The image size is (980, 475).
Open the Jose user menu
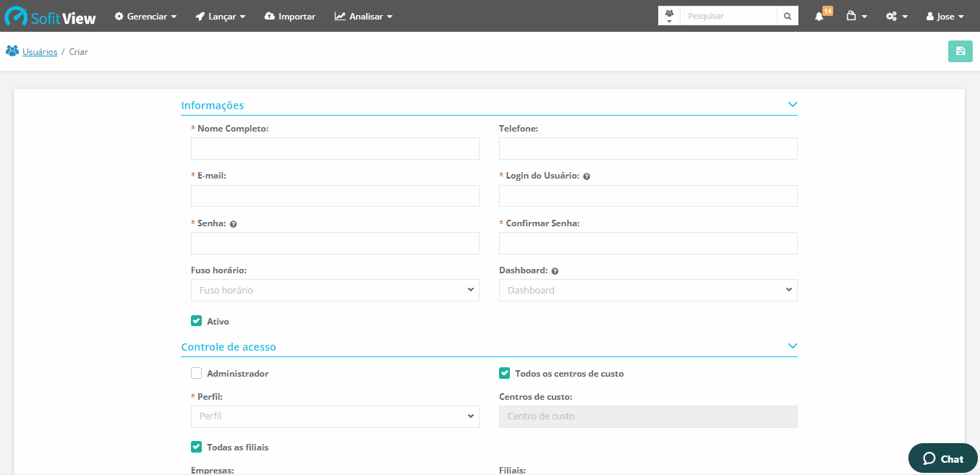[x=945, y=16]
